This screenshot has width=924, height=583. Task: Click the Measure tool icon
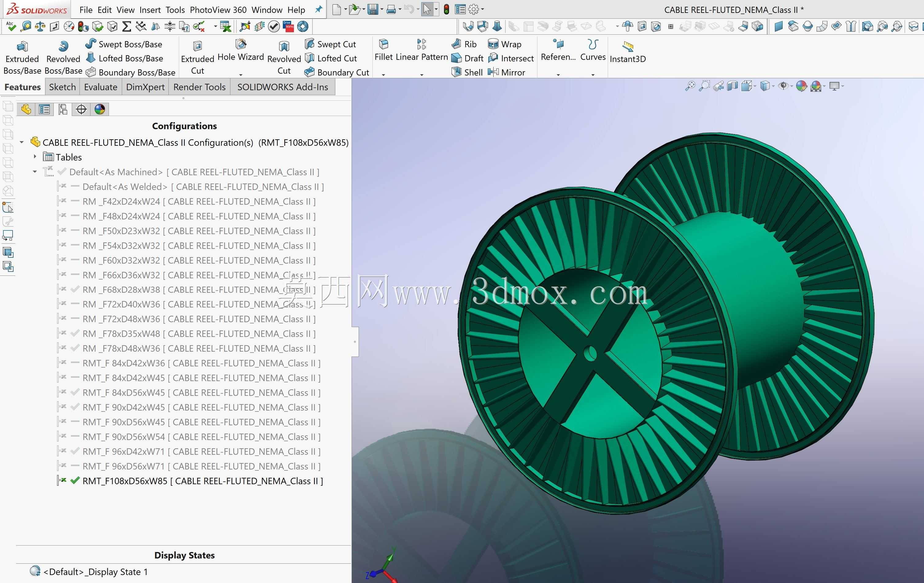(x=26, y=26)
